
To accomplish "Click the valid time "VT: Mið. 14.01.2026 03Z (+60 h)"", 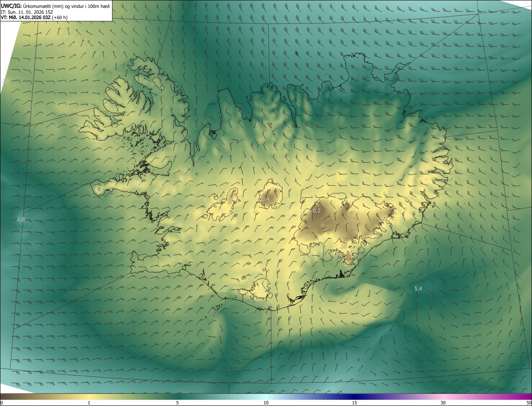I will (34, 17).
